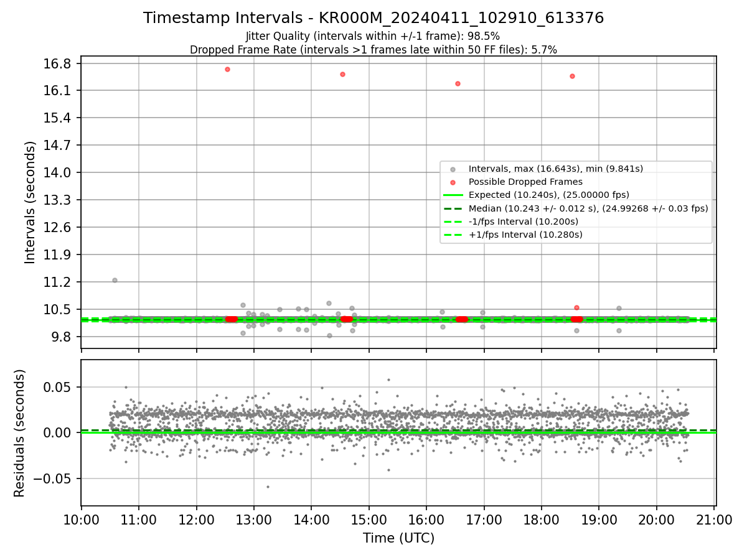Viewport: 747px width, 560px height.
Task: Click the red dropped-frame point near 16:30 at the plot top
Action: [x=458, y=83]
